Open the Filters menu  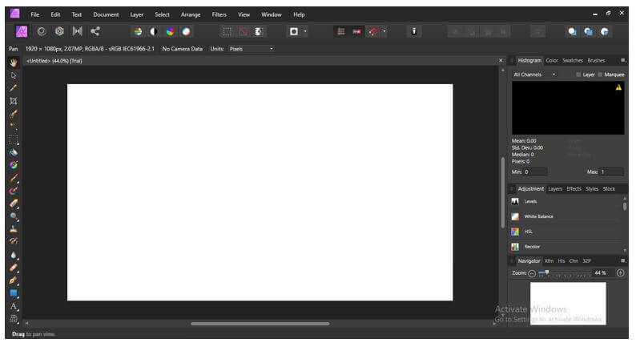219,14
